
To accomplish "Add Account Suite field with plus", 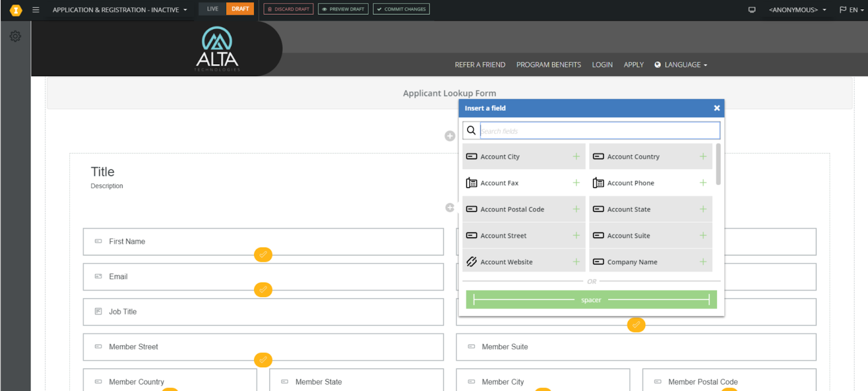I will pyautogui.click(x=703, y=236).
